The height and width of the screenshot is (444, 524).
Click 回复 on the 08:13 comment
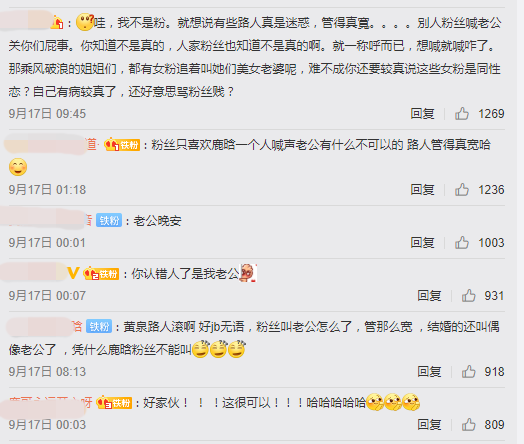429,372
